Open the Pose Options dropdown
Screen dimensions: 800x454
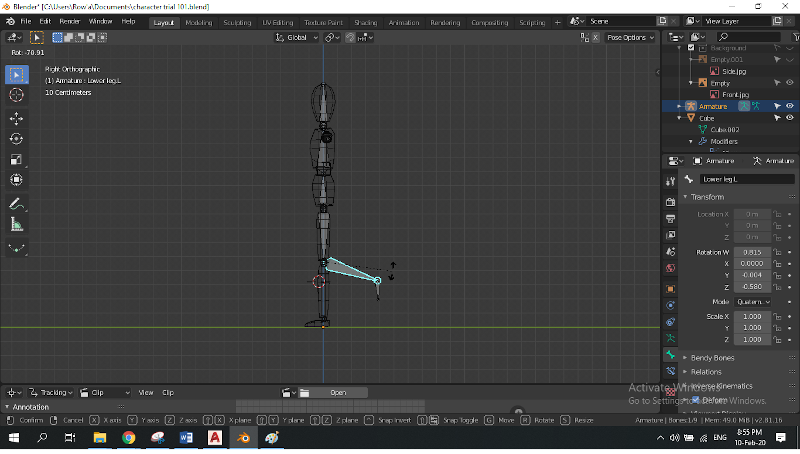(630, 37)
